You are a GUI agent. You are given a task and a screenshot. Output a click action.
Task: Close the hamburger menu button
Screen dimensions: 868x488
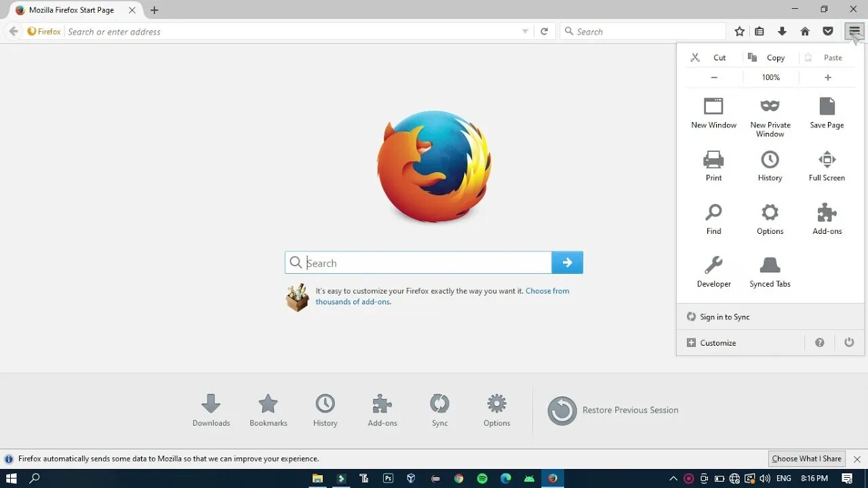pyautogui.click(x=854, y=31)
